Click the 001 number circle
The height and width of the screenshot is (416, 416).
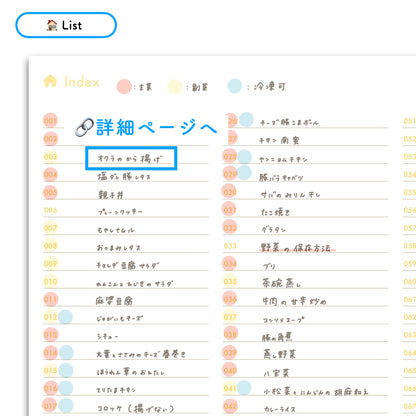[x=50, y=121]
